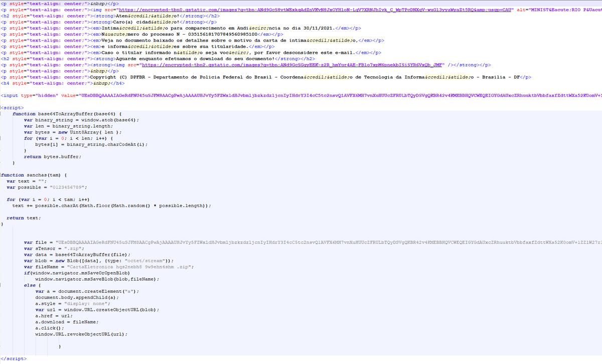The width and height of the screenshot is (602, 364).
Task: Click the 'var file =' base64 string line
Action: coord(313,242)
